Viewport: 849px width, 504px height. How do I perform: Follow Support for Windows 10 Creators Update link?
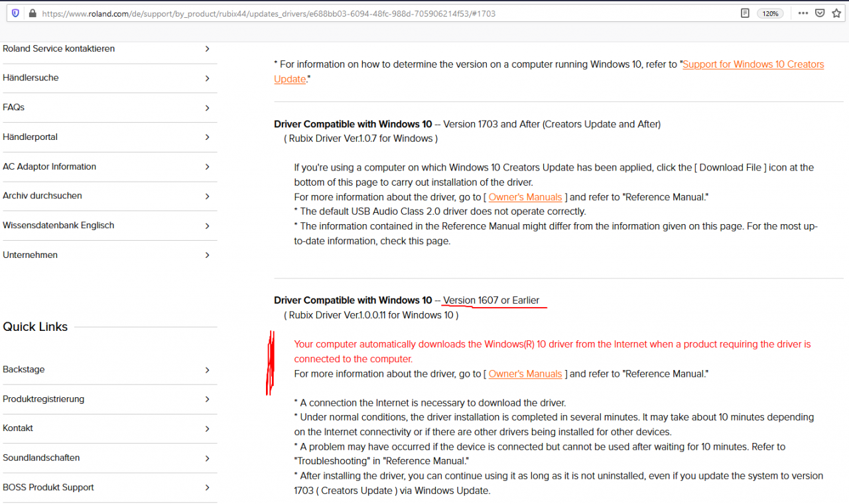(549, 72)
